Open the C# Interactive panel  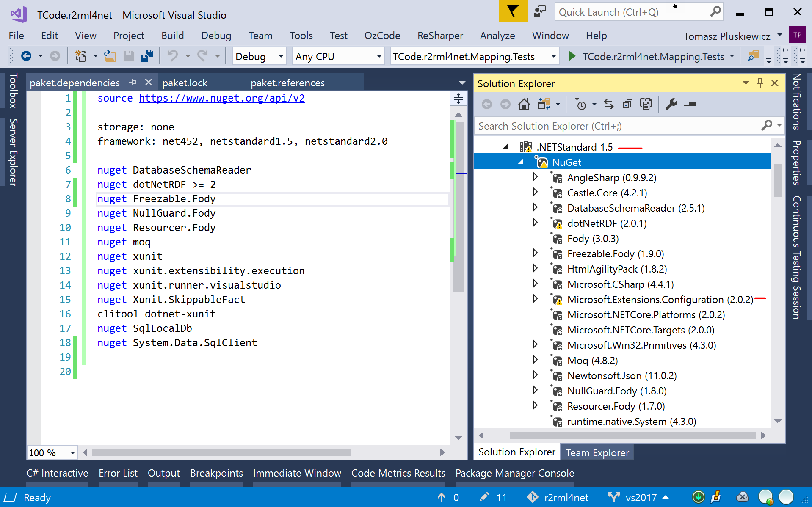[58, 473]
